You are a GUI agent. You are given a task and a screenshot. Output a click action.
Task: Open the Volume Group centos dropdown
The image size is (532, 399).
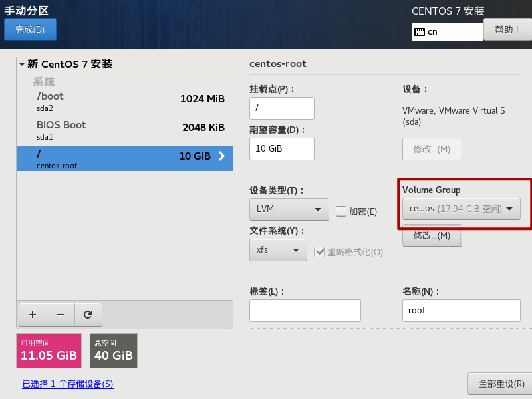461,209
